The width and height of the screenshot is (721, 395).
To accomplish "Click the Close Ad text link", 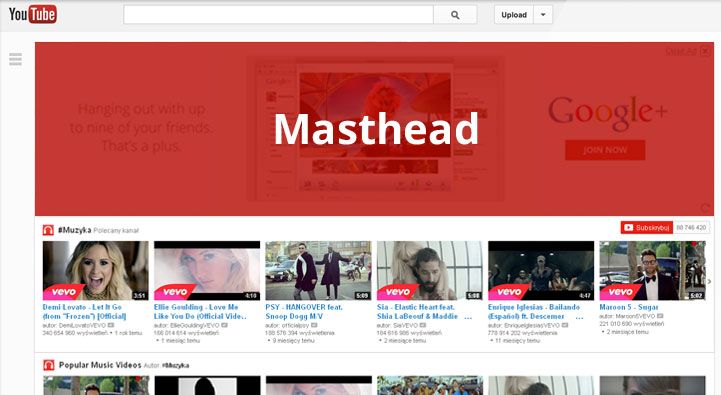I will tap(681, 52).
